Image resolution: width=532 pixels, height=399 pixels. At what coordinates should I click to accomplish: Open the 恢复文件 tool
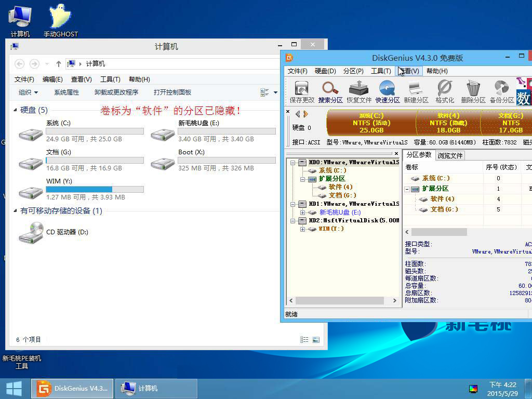[358, 91]
